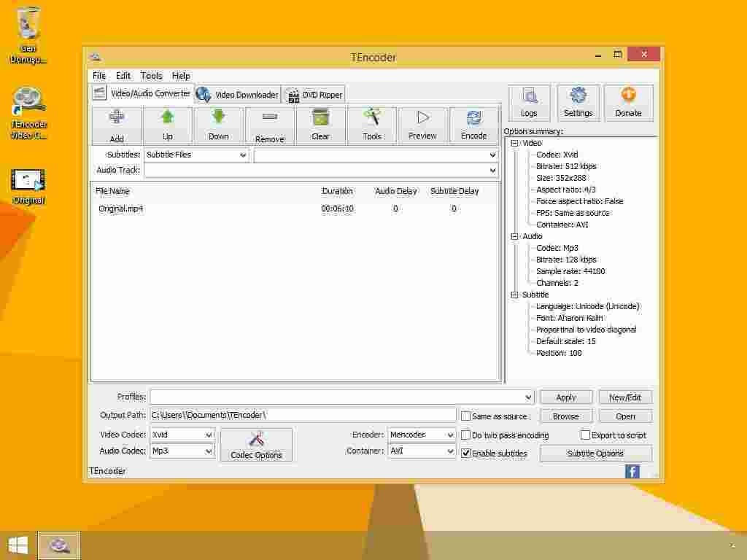The width and height of the screenshot is (747, 560).
Task: Click the TEncoder title bar app icon
Action: point(96,57)
